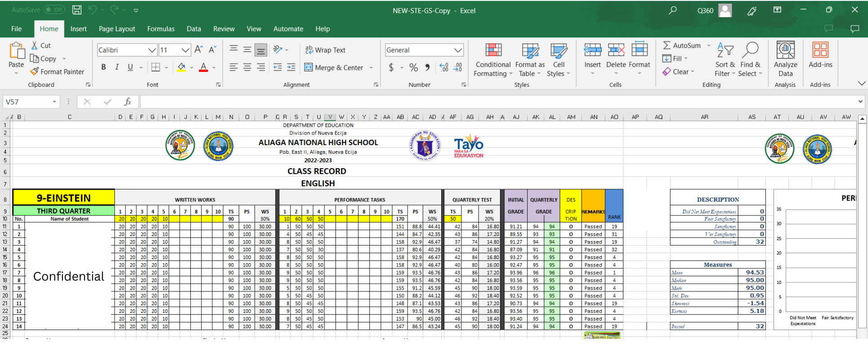This screenshot has height=344, width=868.
Task: Click Increase Decimal icon
Action: pyautogui.click(x=444, y=67)
